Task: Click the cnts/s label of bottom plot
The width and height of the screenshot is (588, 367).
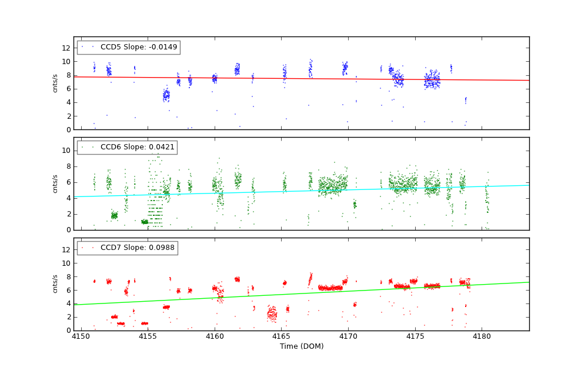Action: pos(55,284)
